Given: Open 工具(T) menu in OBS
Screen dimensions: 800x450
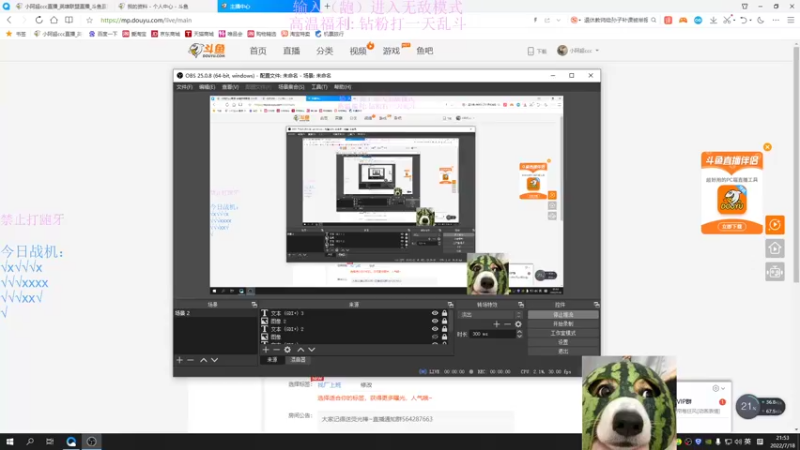Looking at the screenshot, I should pos(319,87).
